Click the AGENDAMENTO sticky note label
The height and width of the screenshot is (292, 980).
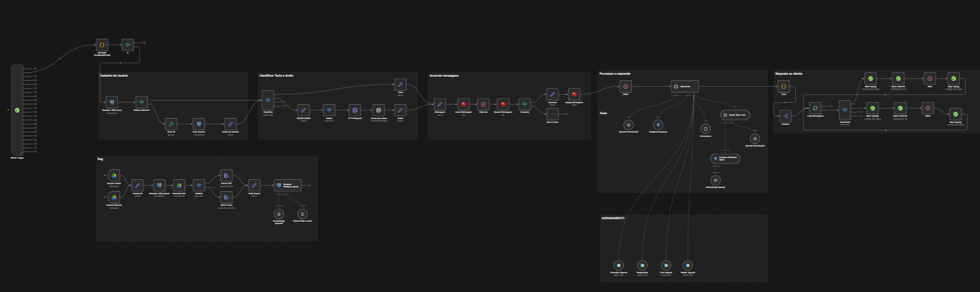pos(613,218)
